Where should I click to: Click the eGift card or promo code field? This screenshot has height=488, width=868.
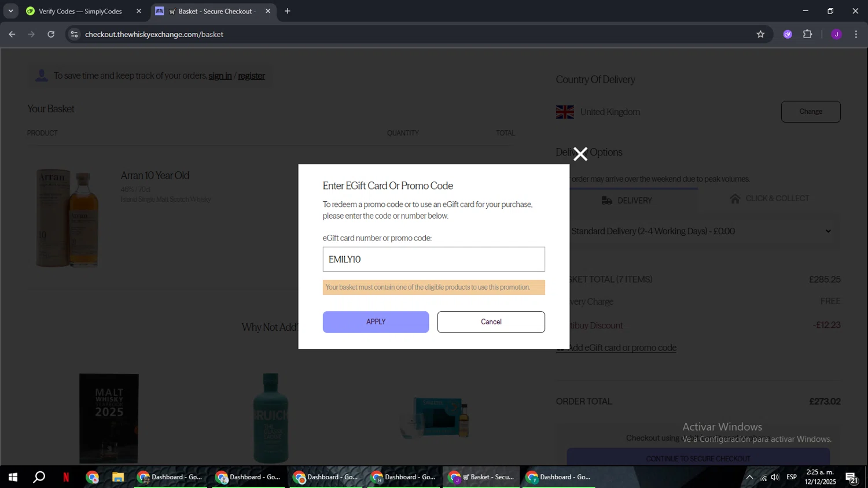pyautogui.click(x=433, y=259)
